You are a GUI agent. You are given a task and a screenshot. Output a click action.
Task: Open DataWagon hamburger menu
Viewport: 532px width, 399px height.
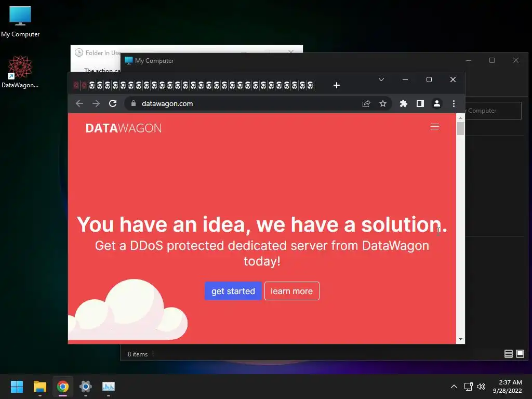(x=435, y=127)
